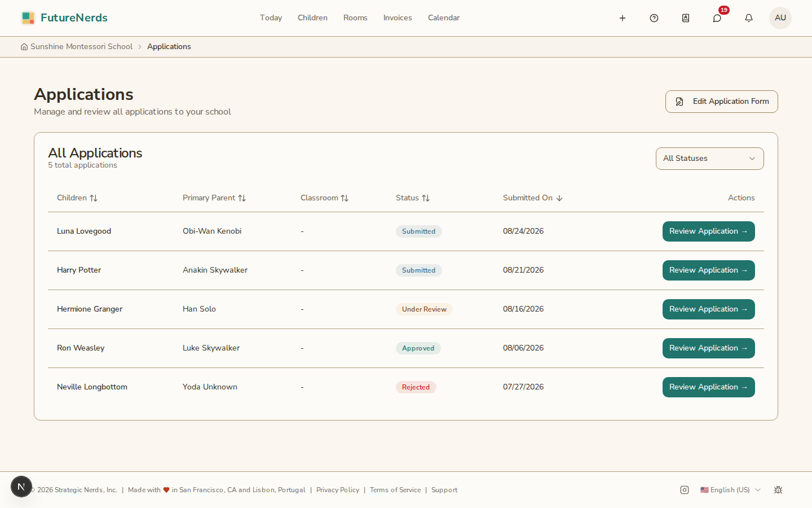Viewport: 812px width, 508px height.
Task: Open the notifications bell icon
Action: coord(749,18)
